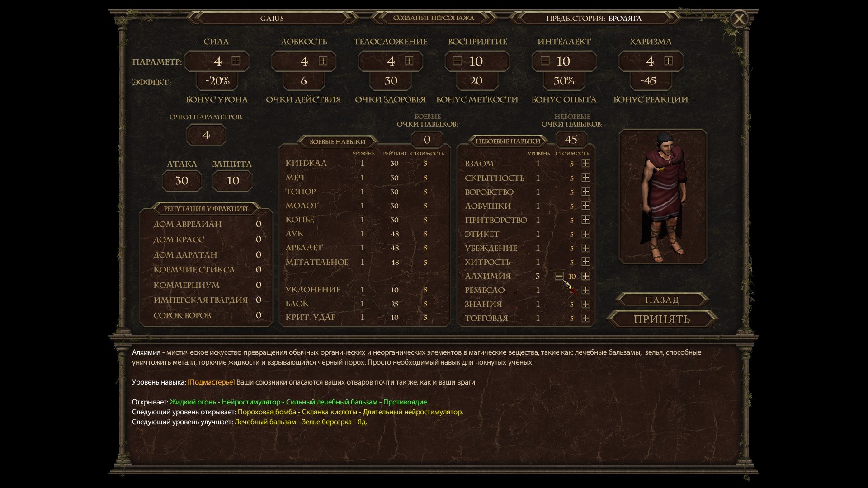Raise Харизма with the plus icon

coord(669,61)
